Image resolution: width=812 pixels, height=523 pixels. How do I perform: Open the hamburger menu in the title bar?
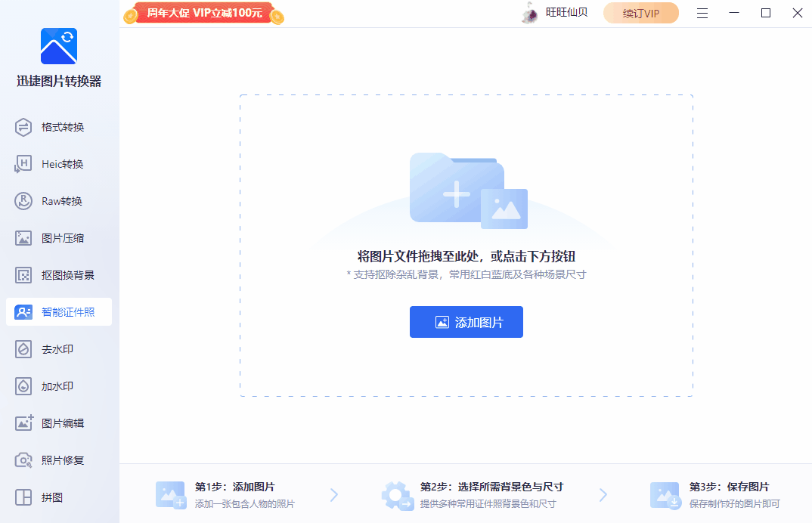click(x=702, y=13)
